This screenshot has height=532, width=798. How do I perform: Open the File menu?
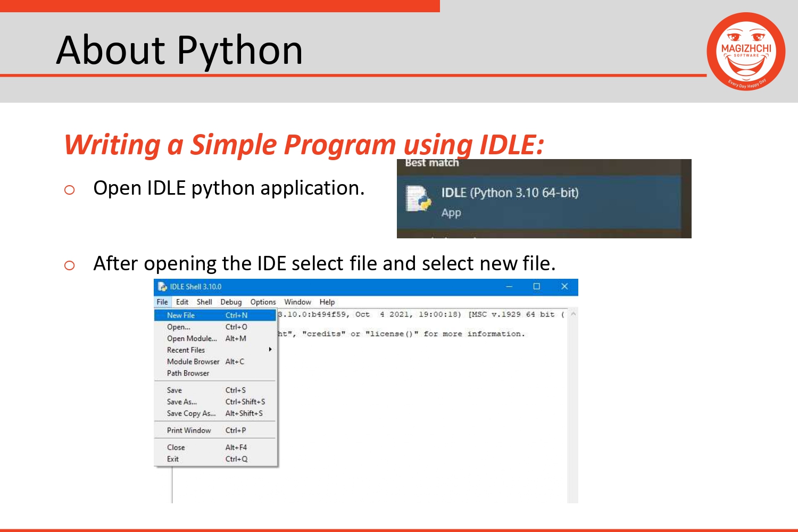point(162,302)
